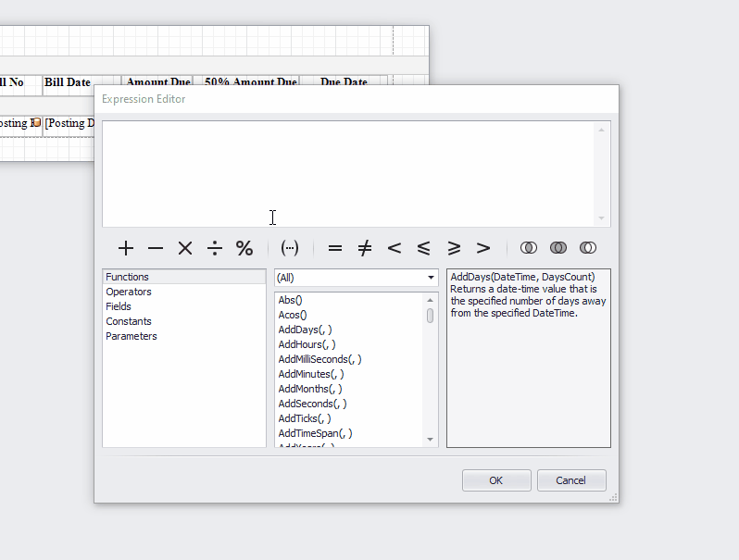This screenshot has width=739, height=560.
Task: Click the function list scroll-down arrow
Action: tap(430, 440)
